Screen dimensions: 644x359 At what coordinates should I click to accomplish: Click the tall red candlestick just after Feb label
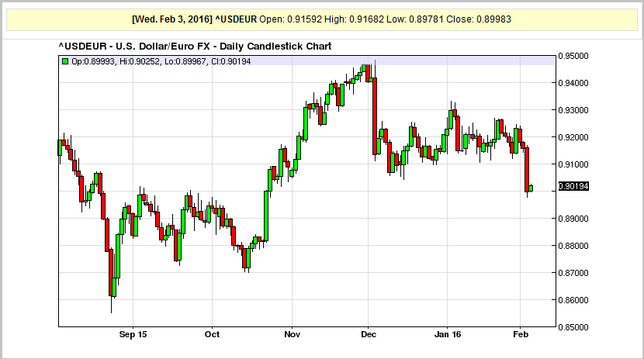pos(527,170)
